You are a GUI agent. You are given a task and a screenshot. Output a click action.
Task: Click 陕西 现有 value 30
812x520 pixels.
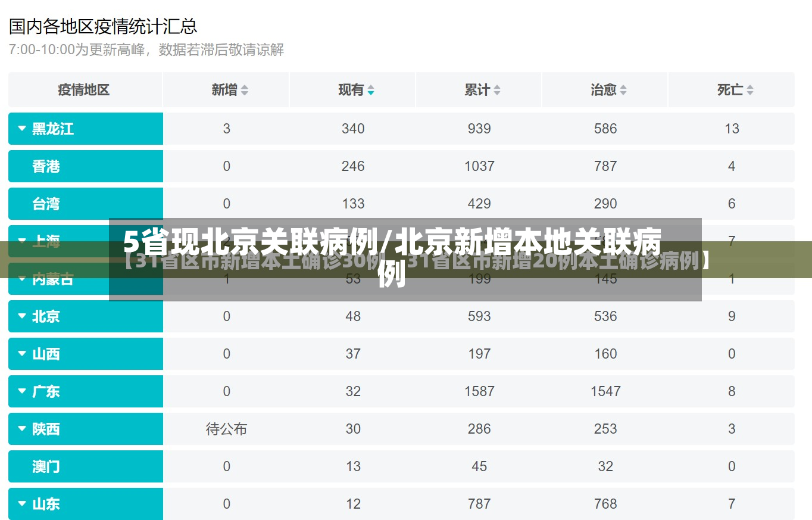pyautogui.click(x=353, y=429)
